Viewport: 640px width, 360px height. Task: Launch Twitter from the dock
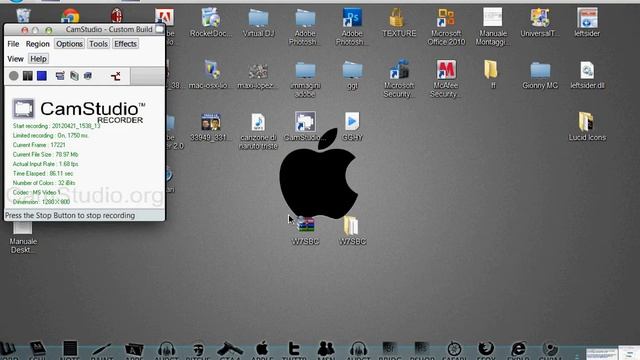tap(294, 350)
